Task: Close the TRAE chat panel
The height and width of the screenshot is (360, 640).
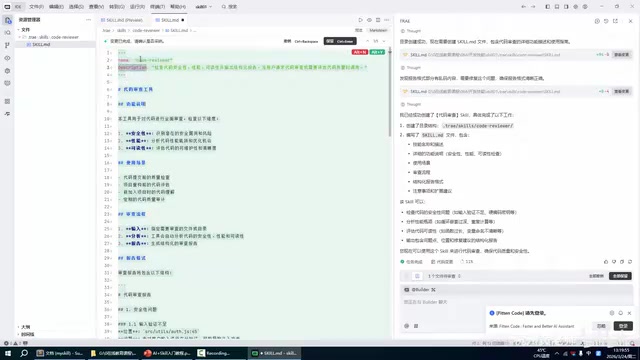Action: pos(631,21)
